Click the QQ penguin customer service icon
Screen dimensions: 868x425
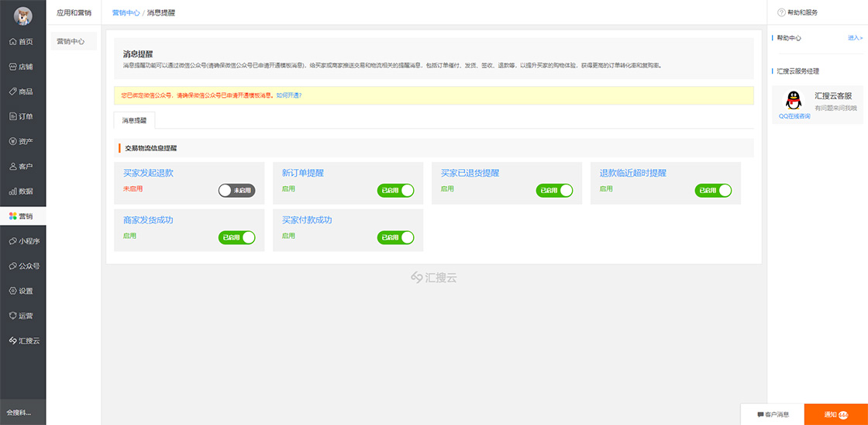(x=794, y=101)
